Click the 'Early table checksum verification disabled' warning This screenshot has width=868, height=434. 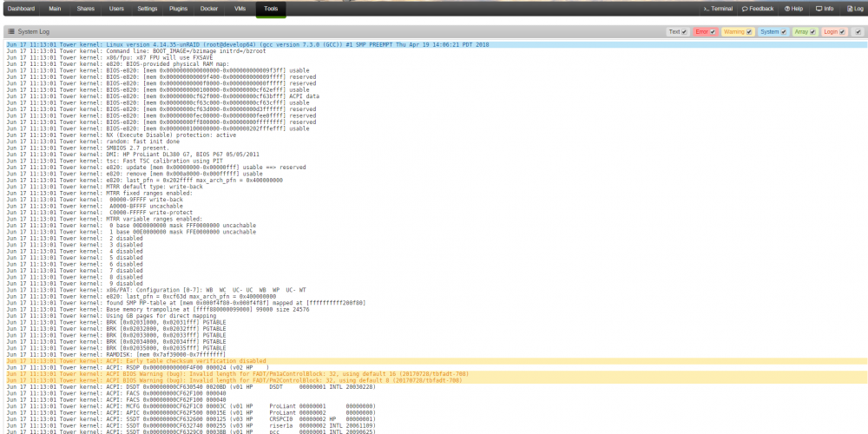(x=437, y=361)
